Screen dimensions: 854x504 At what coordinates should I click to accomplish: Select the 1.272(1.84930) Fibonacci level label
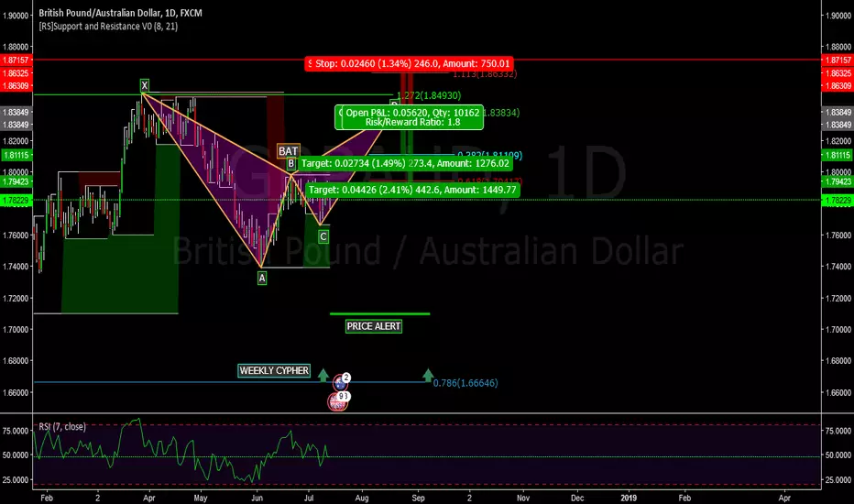pos(428,95)
